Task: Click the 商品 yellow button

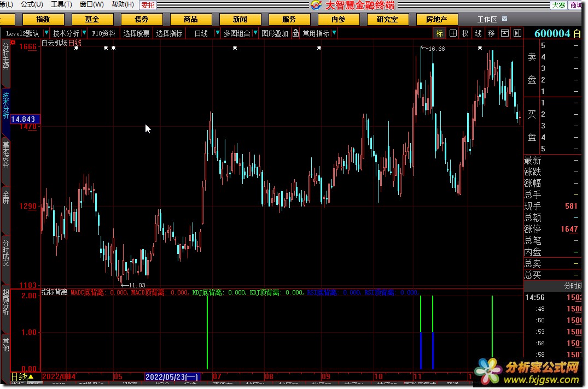Action: 190,19
